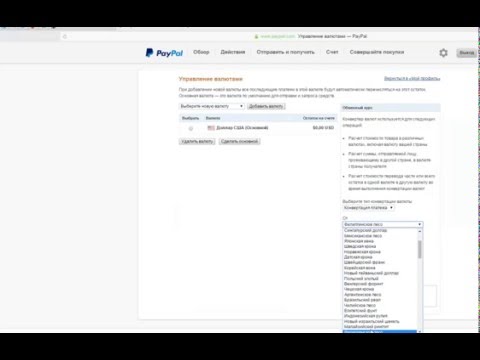Viewport: 480px width, 360px height.
Task: Click the Добавить валюту button
Action: [x=266, y=106]
